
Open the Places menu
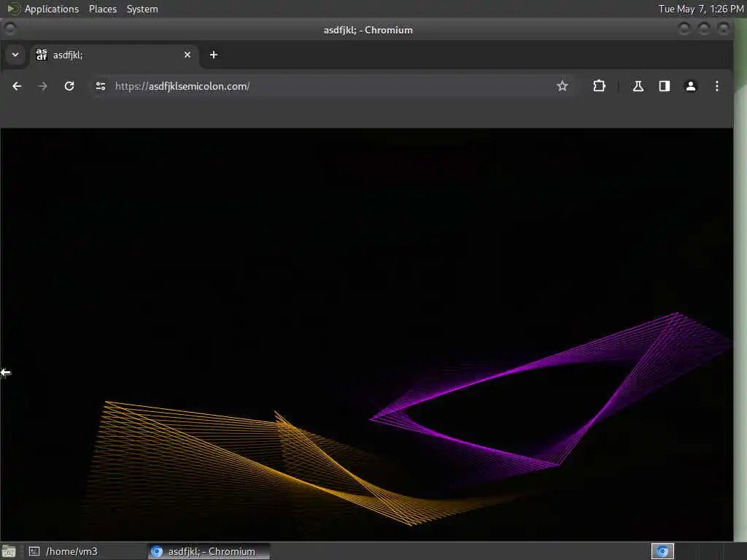(x=103, y=9)
